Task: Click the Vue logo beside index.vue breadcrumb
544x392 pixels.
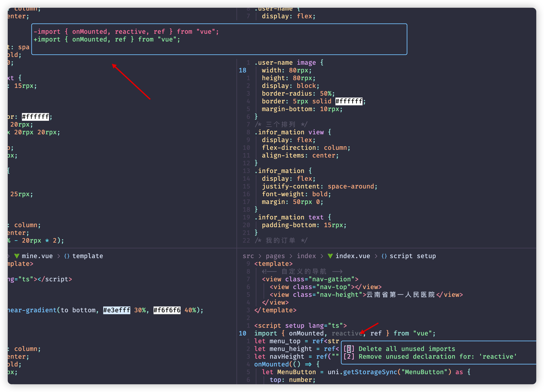Action: pos(330,256)
